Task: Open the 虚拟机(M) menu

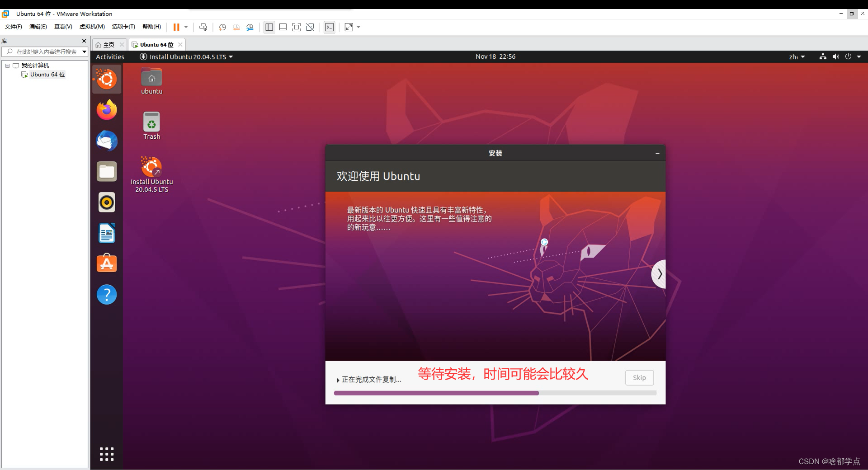Action: (92, 27)
